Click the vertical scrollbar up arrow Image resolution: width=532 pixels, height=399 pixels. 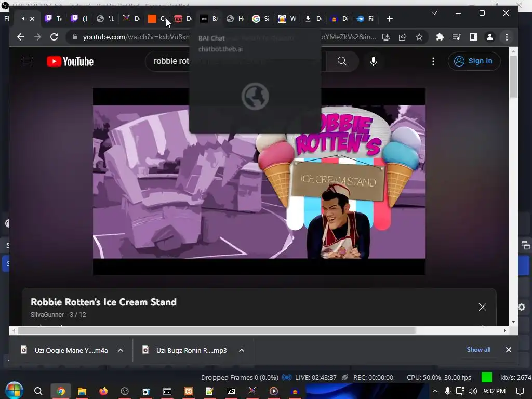click(x=513, y=51)
